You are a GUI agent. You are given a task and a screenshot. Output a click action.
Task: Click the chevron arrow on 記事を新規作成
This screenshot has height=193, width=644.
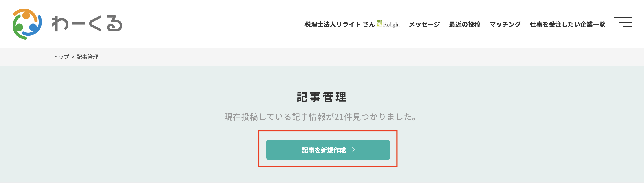click(x=353, y=150)
